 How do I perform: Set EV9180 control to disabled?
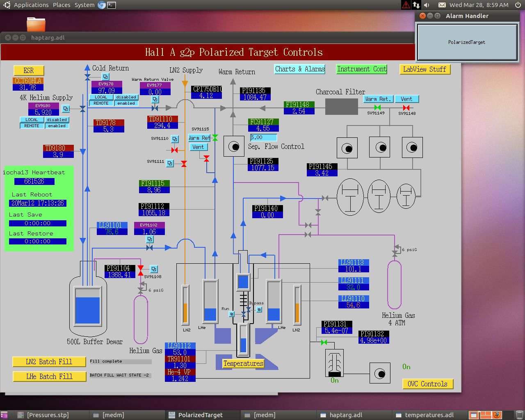click(57, 120)
